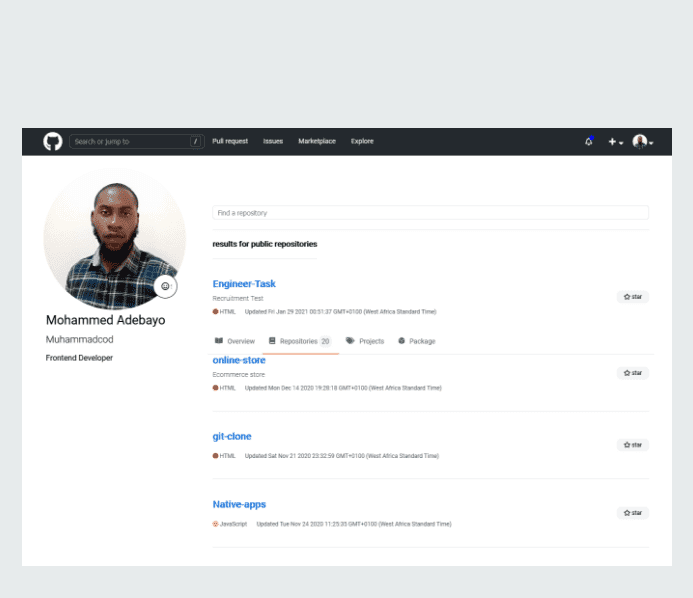Viewport: 693px width, 598px height.
Task: Click the slash shortcut icon in search box
Action: tap(195, 141)
